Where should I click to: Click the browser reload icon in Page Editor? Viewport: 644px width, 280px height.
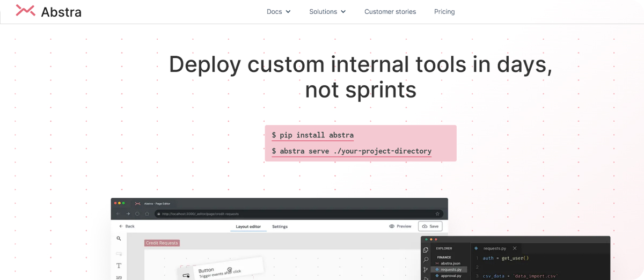(x=137, y=213)
